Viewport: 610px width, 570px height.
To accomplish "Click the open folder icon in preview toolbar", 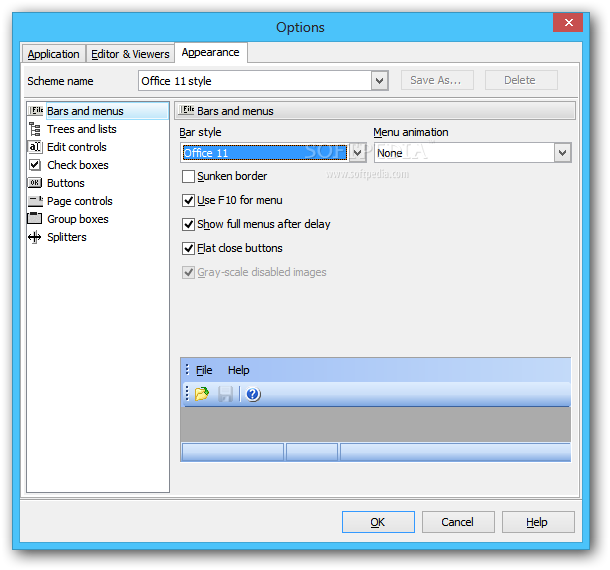I will (x=202, y=394).
